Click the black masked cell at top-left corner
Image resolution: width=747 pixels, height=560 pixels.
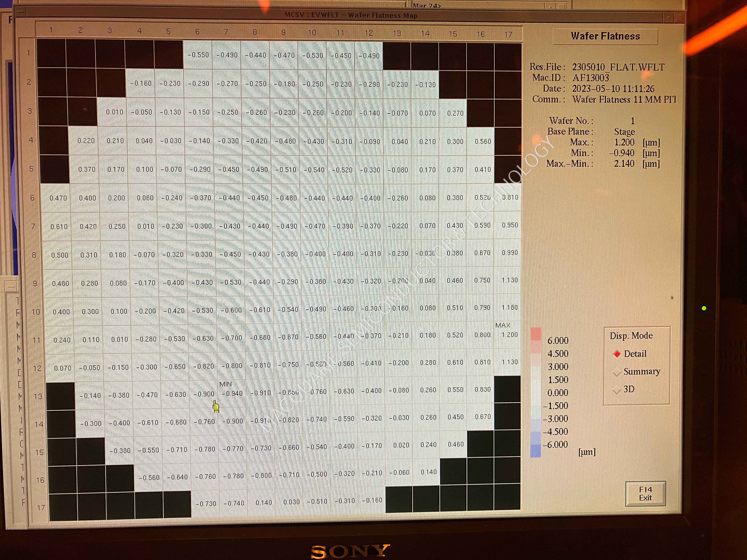click(51, 53)
